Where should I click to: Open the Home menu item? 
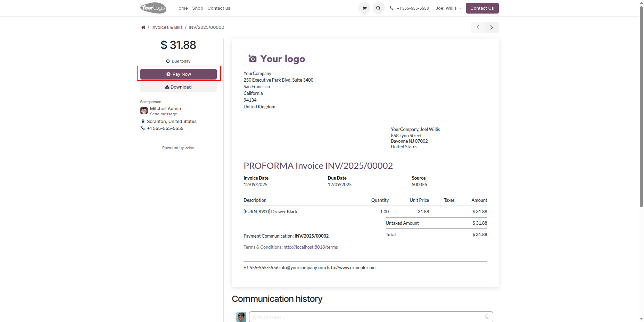[181, 8]
